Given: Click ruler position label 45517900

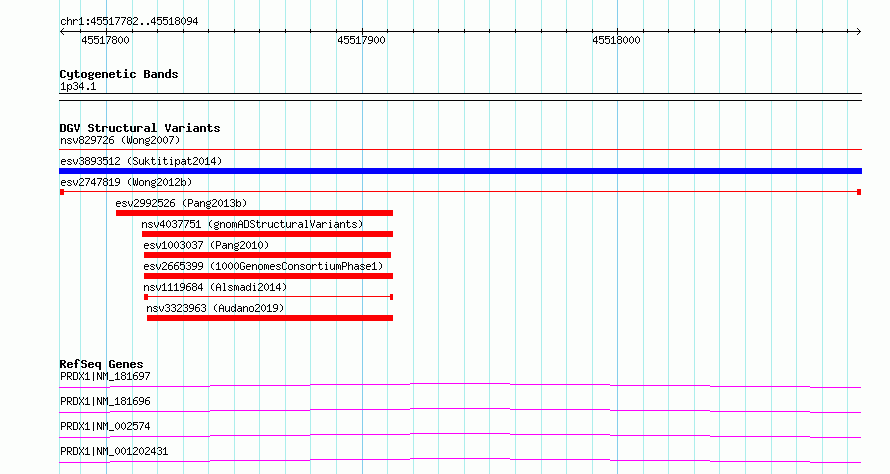Looking at the screenshot, I should 361,40.
